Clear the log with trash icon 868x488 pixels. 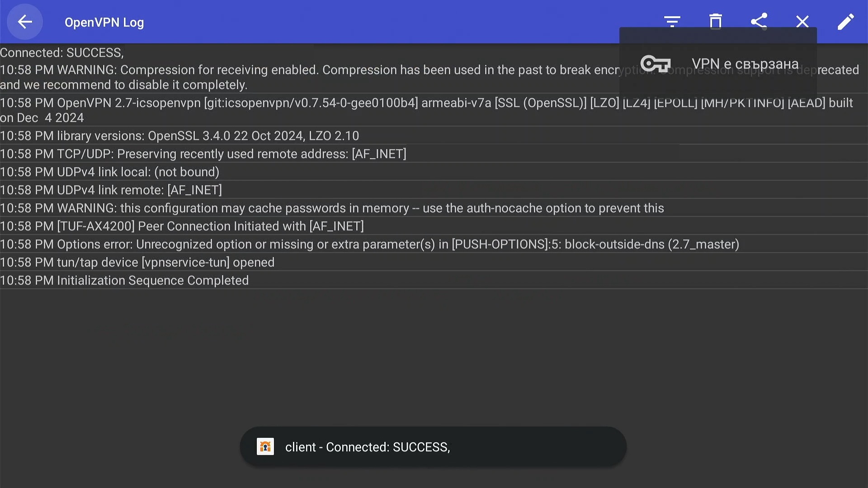[x=716, y=22]
